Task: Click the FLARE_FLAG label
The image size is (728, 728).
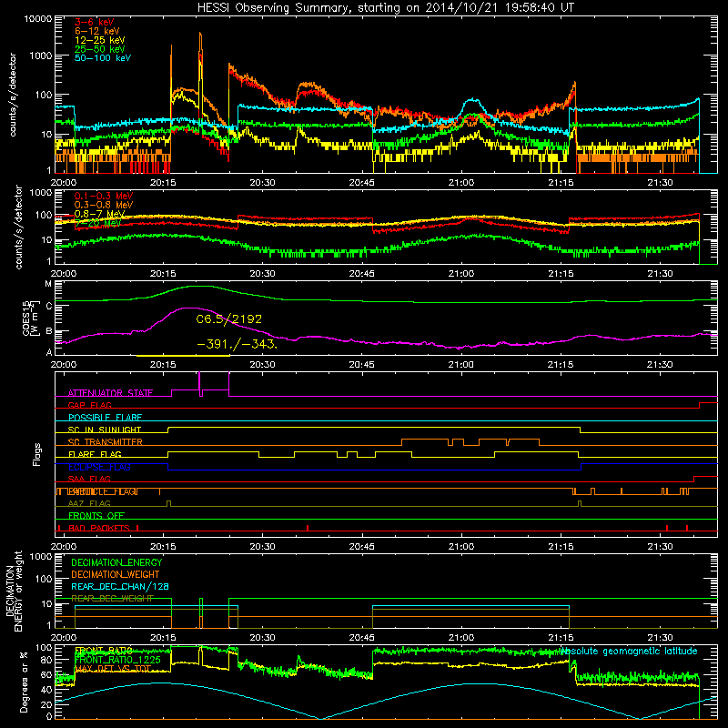Action: (x=95, y=454)
